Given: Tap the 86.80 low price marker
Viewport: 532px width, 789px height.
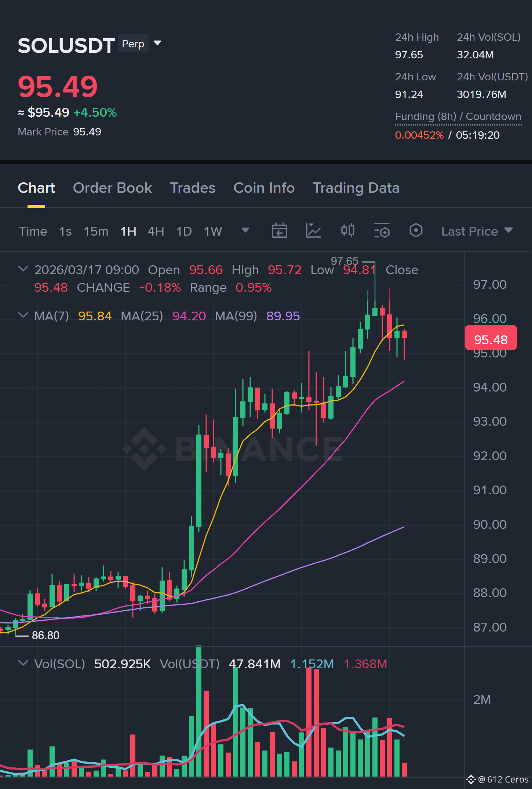Looking at the screenshot, I should [x=45, y=635].
